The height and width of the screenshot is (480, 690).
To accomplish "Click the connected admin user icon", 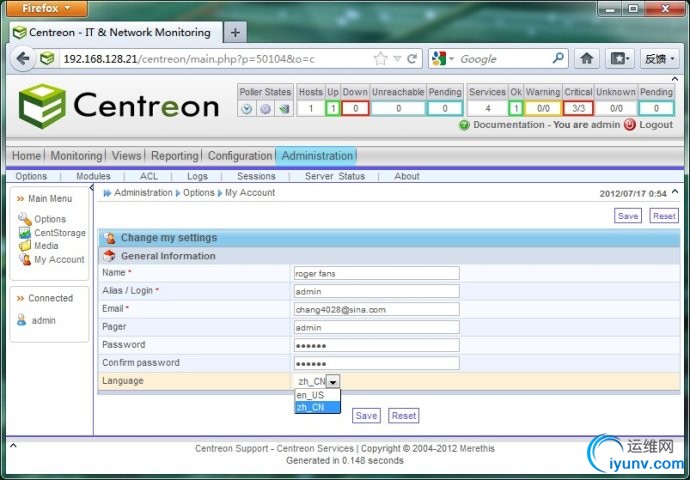I will pyautogui.click(x=22, y=320).
